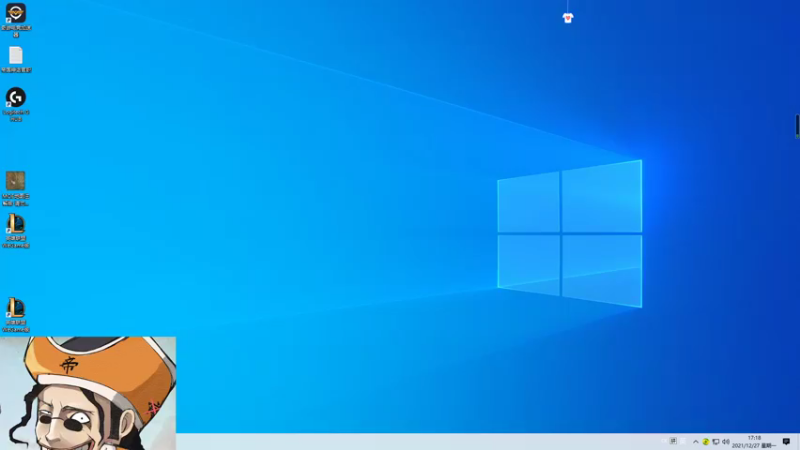
Task: Launch League of Legends shortcut below brown thumbnail
Action: (16, 231)
